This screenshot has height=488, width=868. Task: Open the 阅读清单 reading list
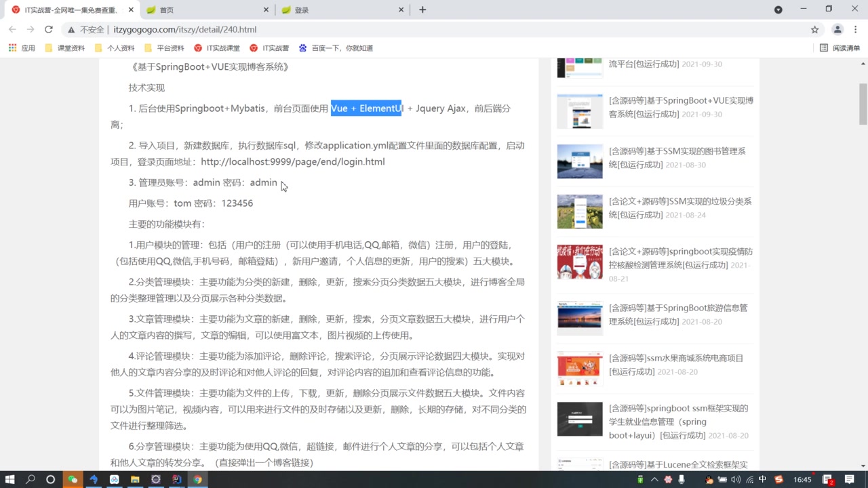(x=840, y=48)
